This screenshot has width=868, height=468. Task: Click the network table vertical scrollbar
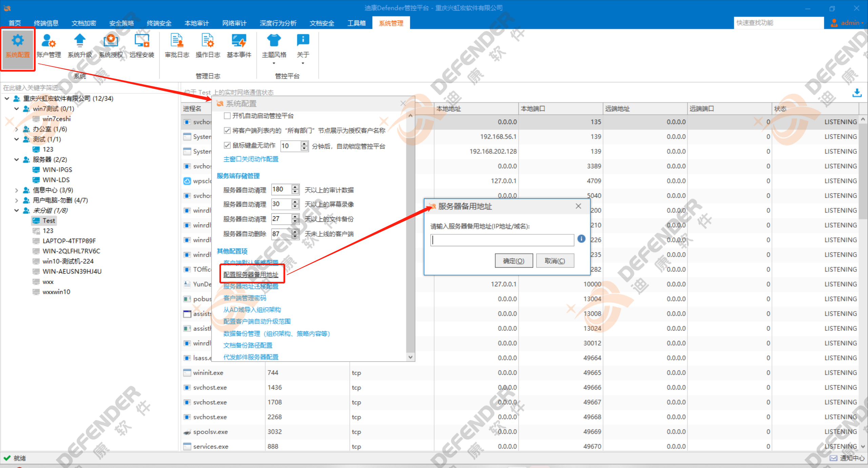(x=863, y=282)
